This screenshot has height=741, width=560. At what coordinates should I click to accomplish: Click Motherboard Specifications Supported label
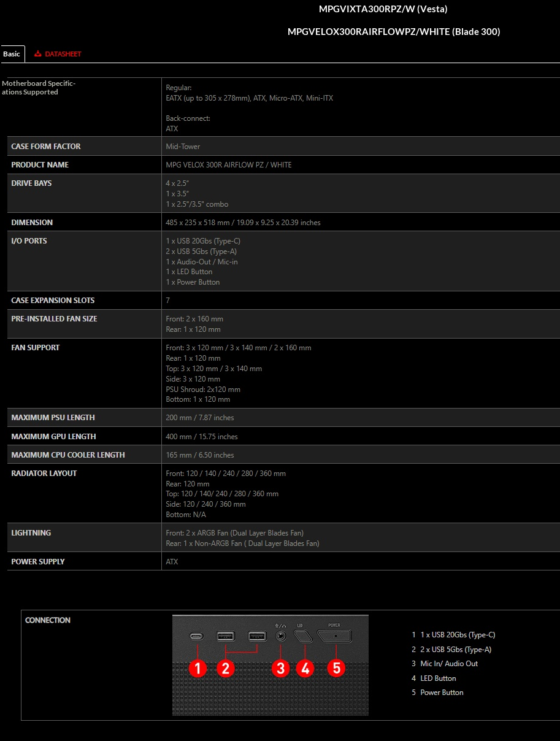pos(39,88)
